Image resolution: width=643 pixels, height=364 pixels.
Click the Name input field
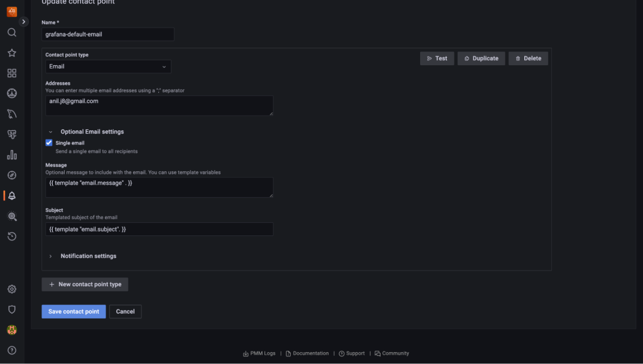point(108,35)
